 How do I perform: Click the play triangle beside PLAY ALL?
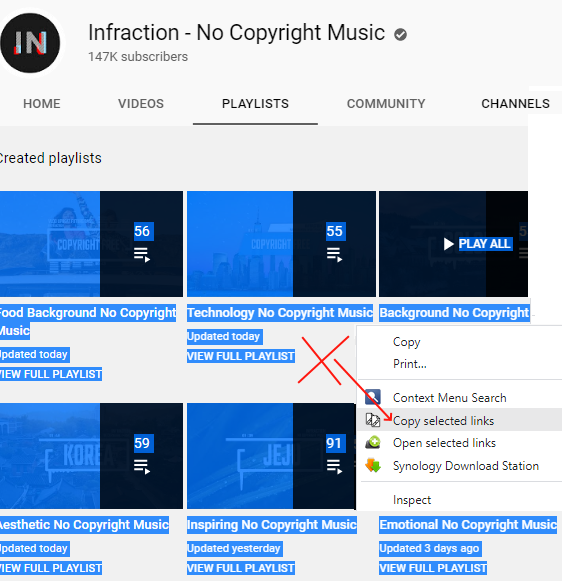449,244
